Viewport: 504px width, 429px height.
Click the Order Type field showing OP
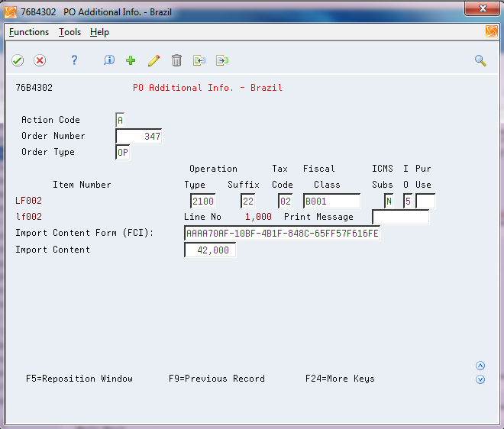[x=122, y=153]
